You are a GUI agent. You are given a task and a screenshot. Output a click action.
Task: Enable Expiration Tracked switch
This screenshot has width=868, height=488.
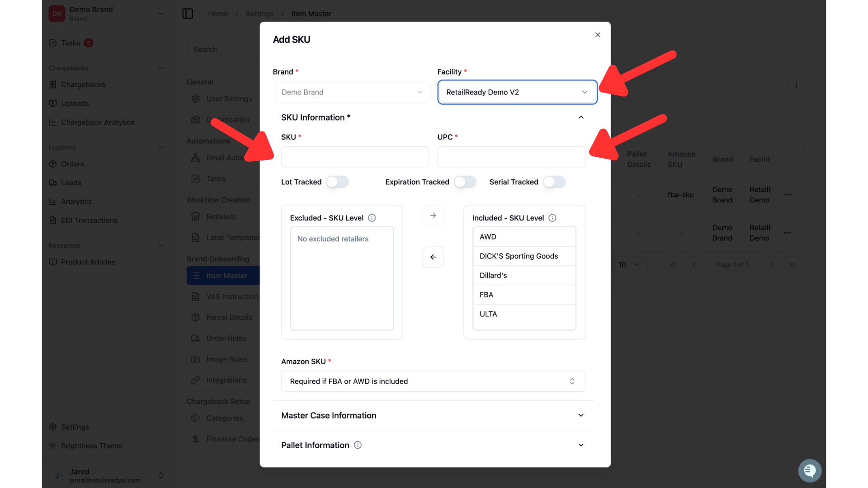coord(465,182)
